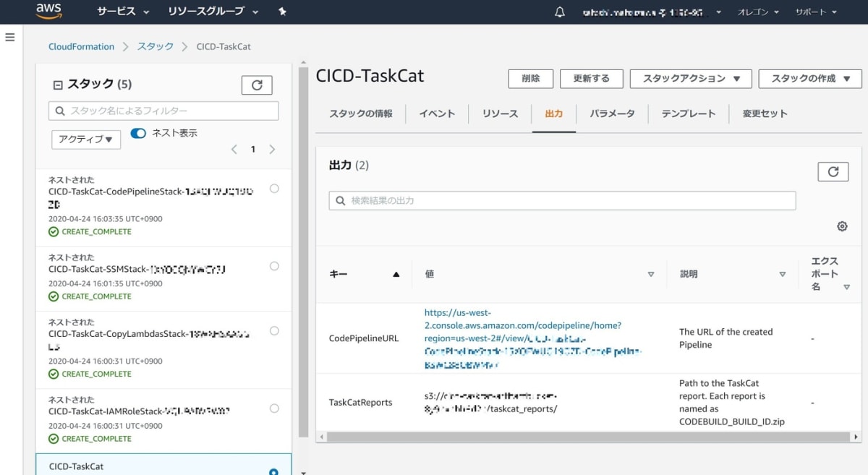Switch to the resources tab

[x=500, y=114]
